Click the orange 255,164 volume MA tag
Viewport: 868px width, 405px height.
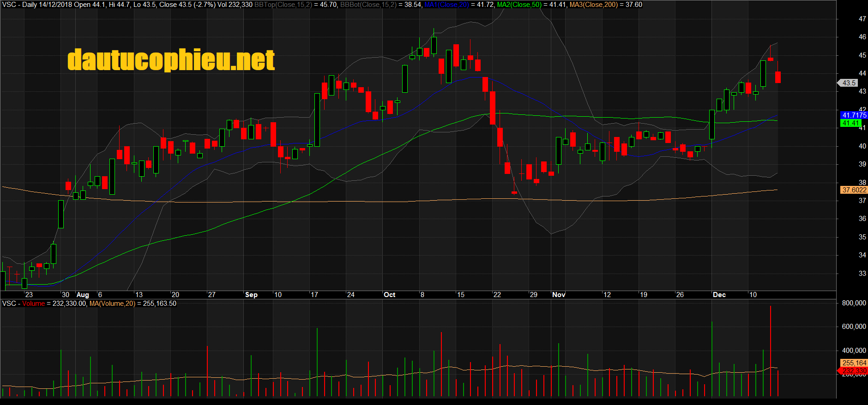(x=854, y=363)
